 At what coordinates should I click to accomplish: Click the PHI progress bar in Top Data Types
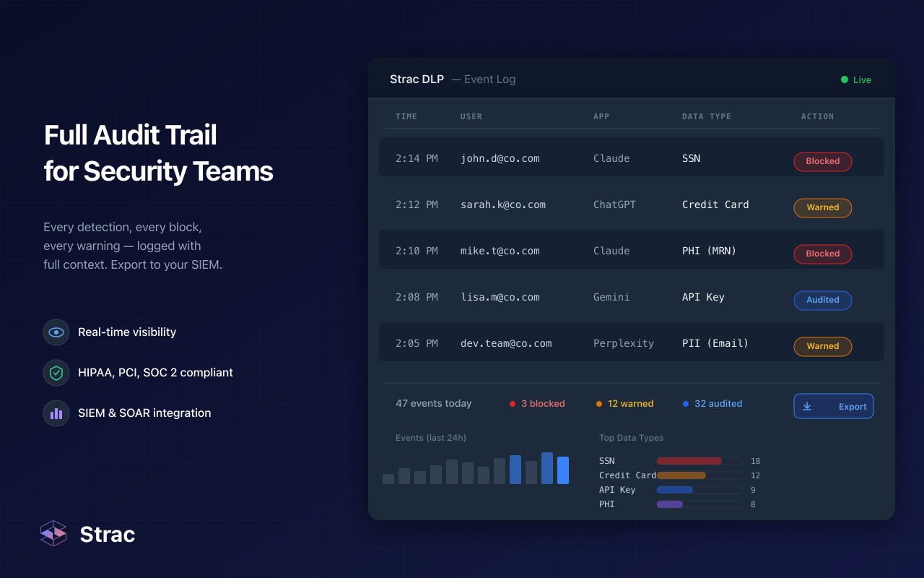(700, 504)
